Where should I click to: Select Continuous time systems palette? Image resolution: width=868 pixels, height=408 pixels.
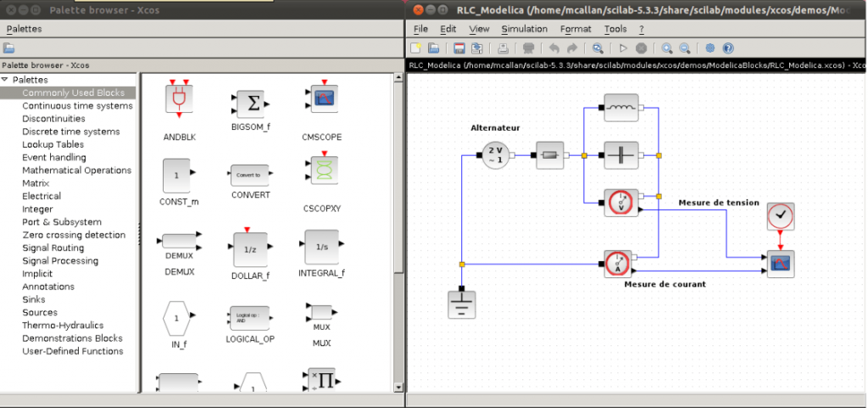pos(77,105)
